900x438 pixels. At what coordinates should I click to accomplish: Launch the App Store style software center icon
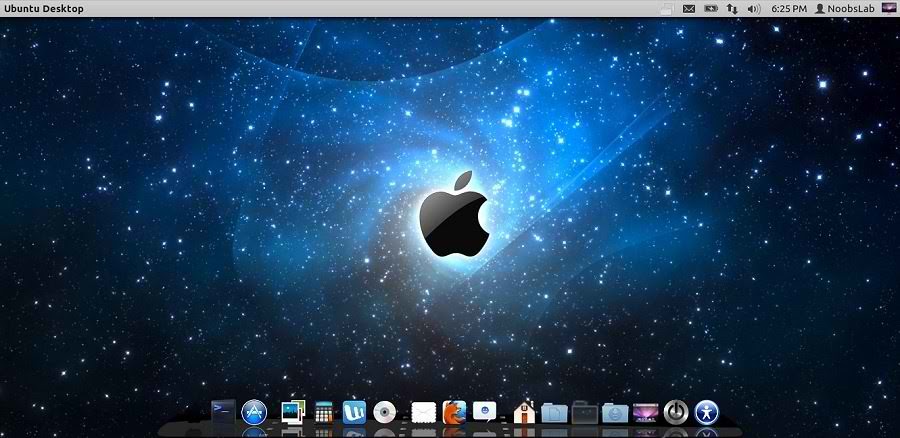point(254,412)
